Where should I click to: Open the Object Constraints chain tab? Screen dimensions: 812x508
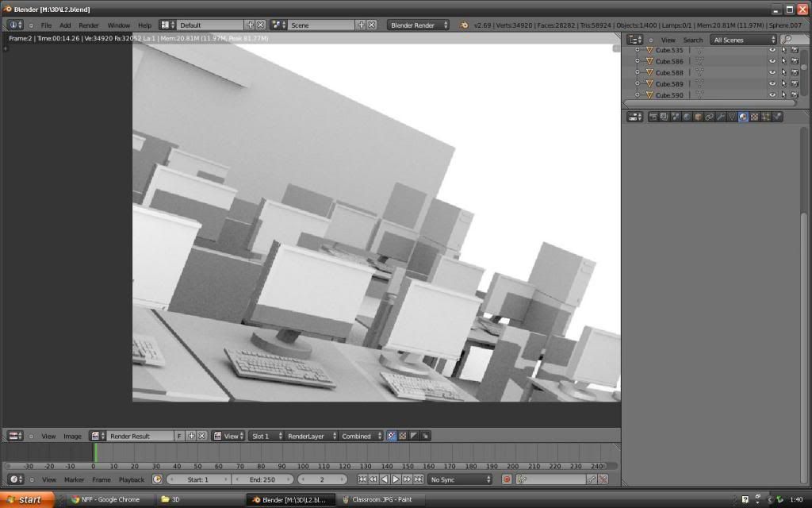(x=710, y=117)
